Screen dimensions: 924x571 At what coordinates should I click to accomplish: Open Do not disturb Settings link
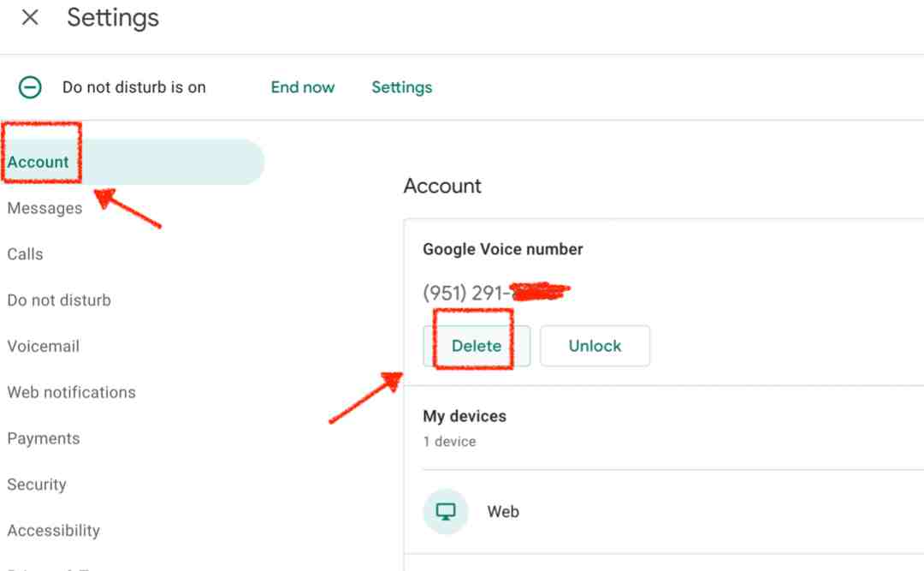(402, 87)
